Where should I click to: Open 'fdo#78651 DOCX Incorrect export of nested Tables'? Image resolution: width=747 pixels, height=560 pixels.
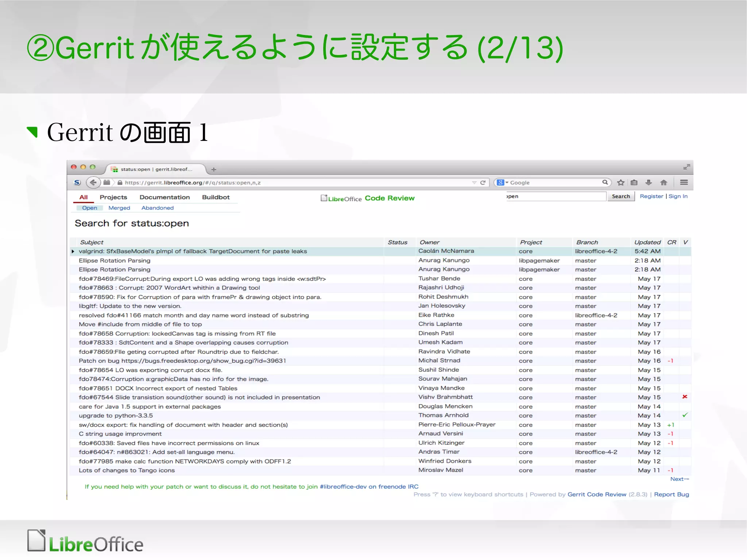click(158, 388)
